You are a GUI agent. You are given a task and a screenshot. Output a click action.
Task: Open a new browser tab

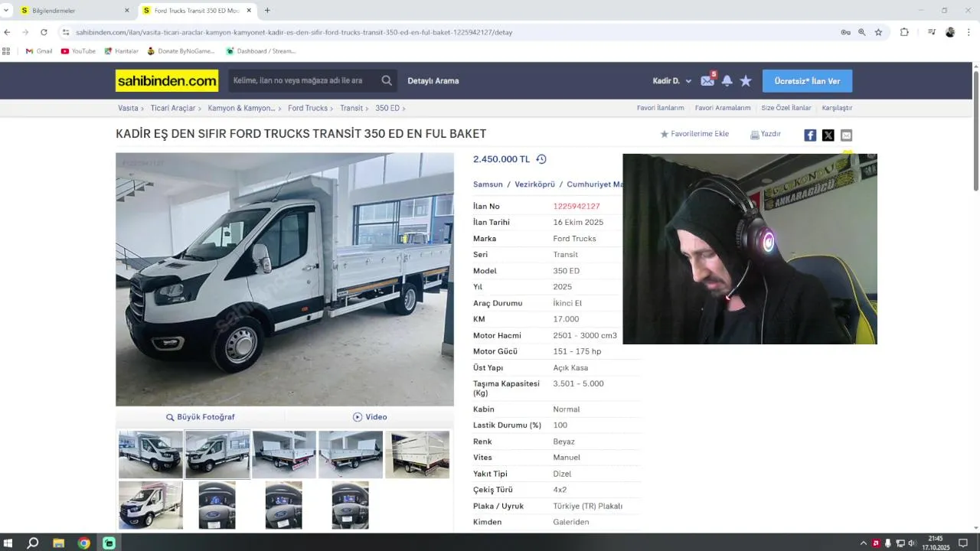pos(267,11)
